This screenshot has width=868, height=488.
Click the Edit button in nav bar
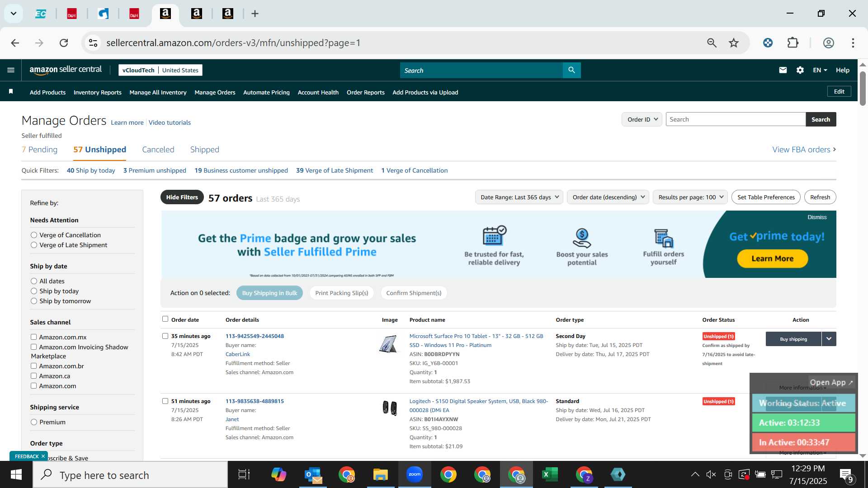(839, 91)
